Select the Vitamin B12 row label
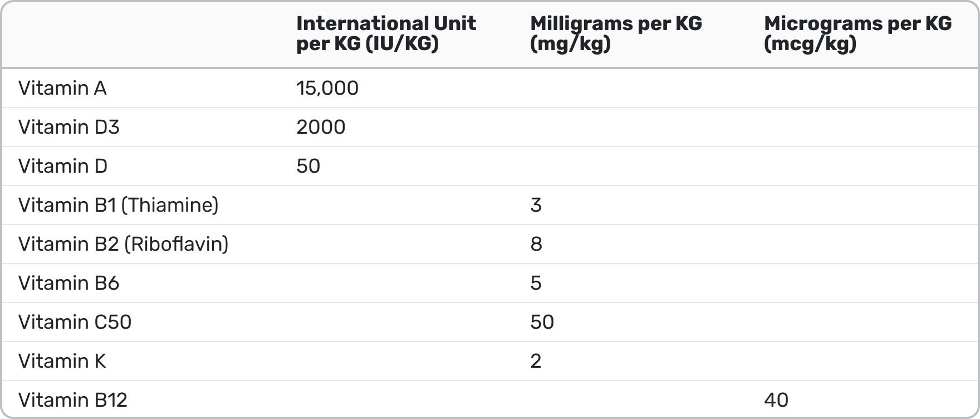The image size is (980, 419). point(73,400)
